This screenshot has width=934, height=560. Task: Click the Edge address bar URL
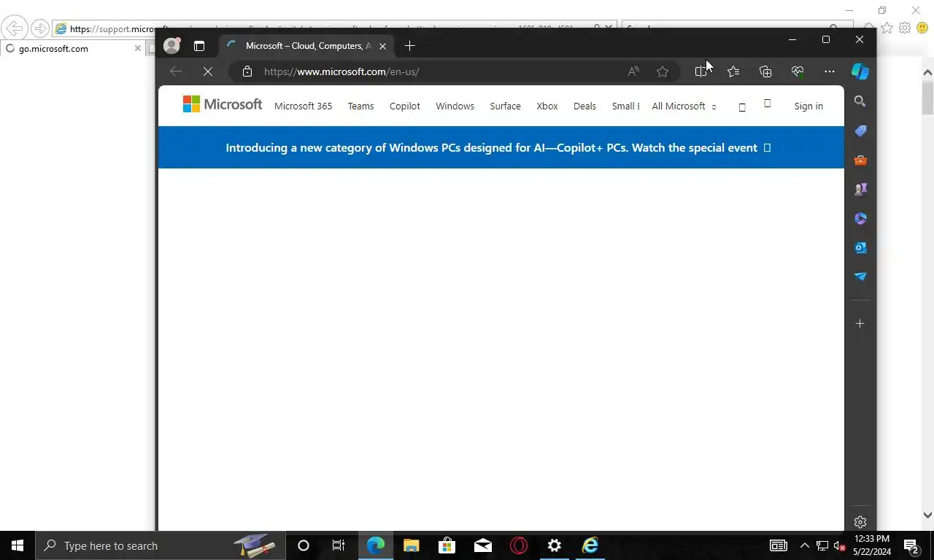(341, 71)
